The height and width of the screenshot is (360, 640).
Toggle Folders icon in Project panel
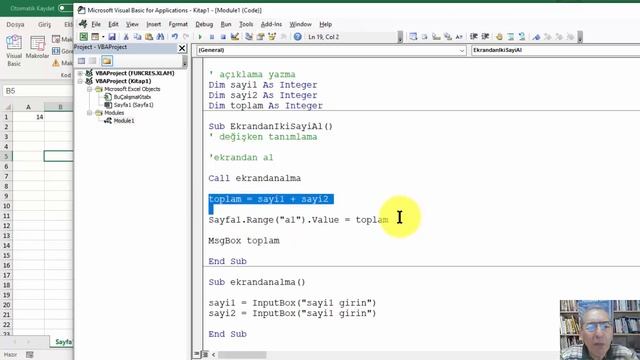(107, 61)
